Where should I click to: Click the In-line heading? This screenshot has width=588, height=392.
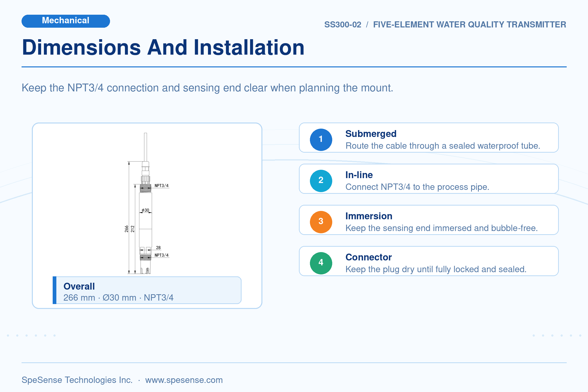pos(359,175)
